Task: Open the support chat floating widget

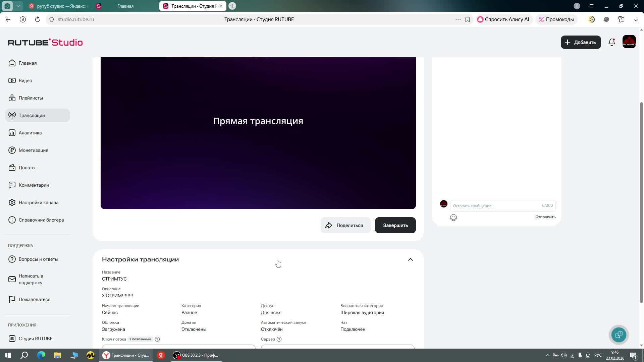Action: (x=619, y=335)
